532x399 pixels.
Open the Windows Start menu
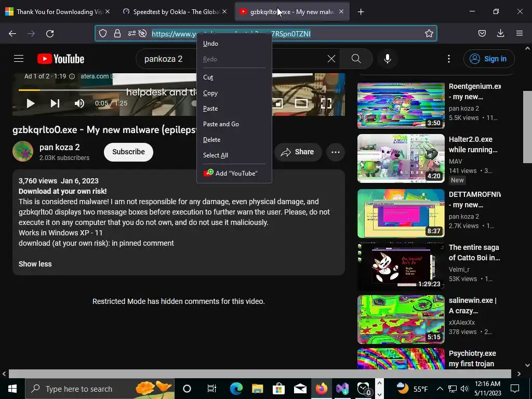coord(12,389)
